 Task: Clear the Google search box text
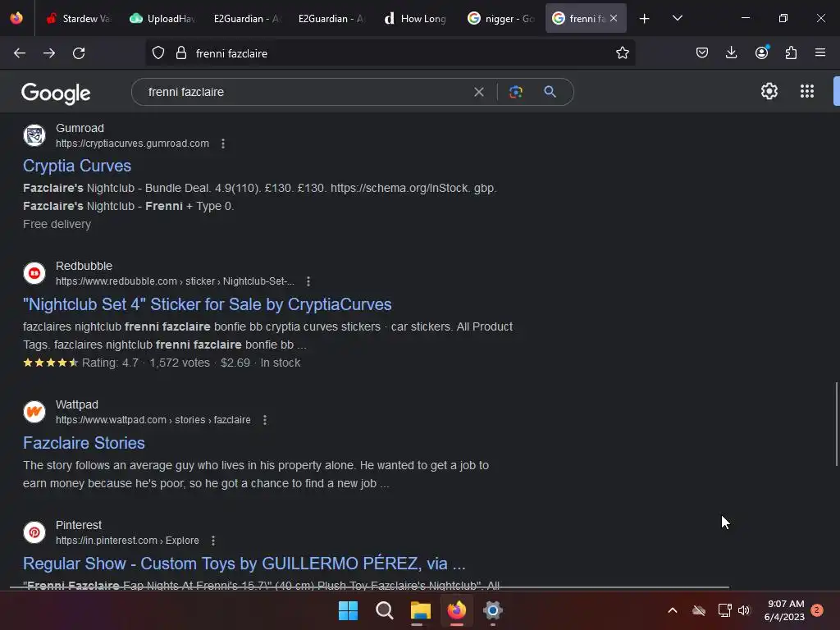479,92
